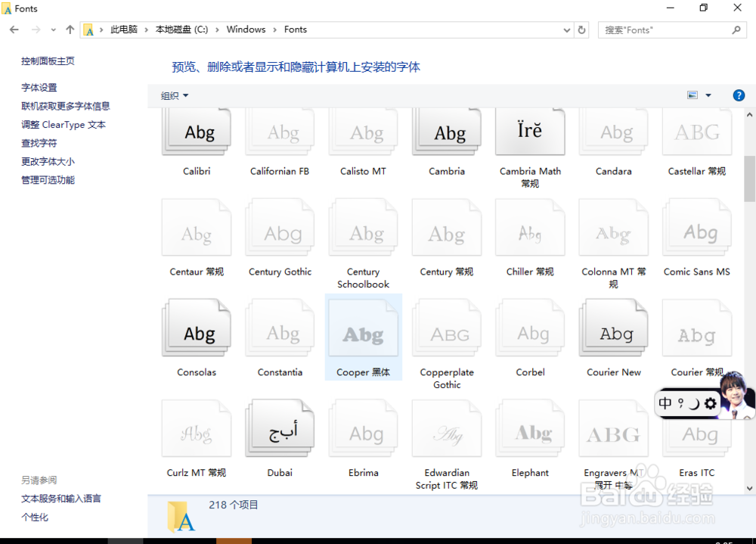Viewport: 756px width, 544px height.
Task: Open the recent locations dropdown arrow
Action: coord(53,30)
